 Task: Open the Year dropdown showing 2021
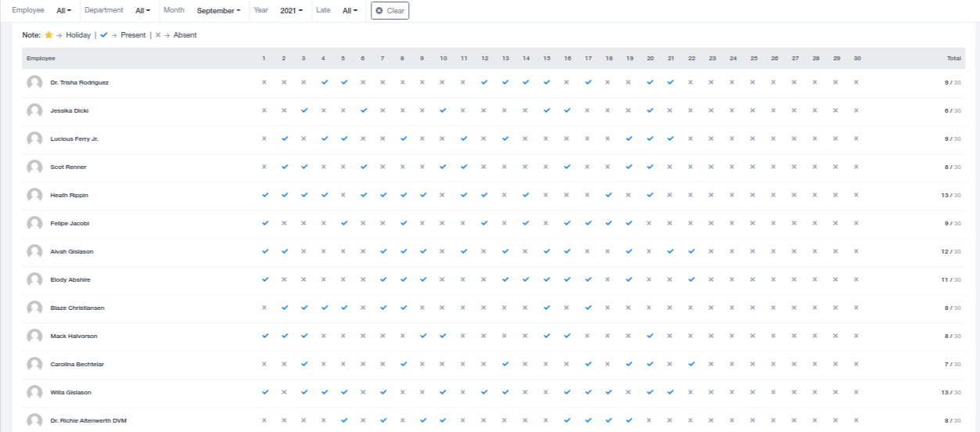click(x=291, y=11)
